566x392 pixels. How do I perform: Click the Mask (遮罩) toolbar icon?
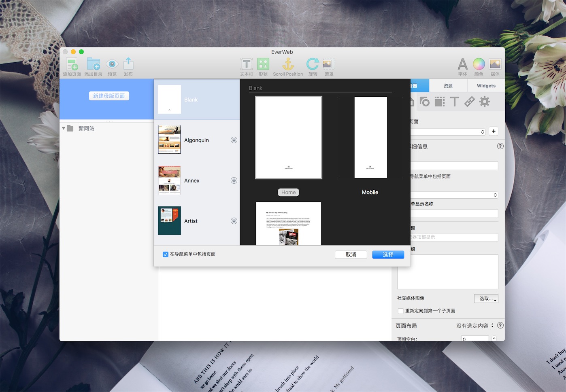(x=329, y=64)
